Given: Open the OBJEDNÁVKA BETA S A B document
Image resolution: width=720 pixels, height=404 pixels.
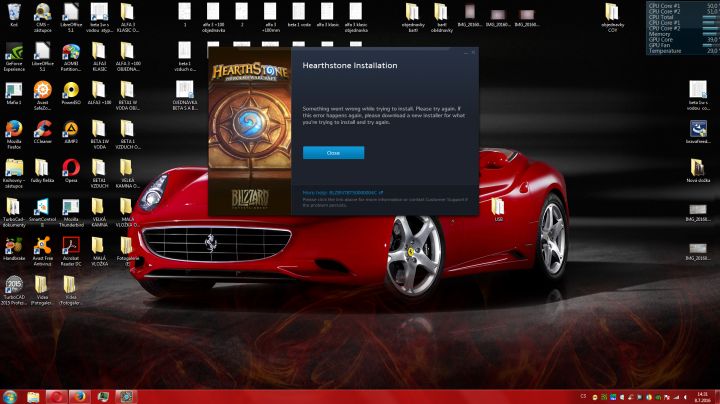Looking at the screenshot, I should [x=185, y=96].
